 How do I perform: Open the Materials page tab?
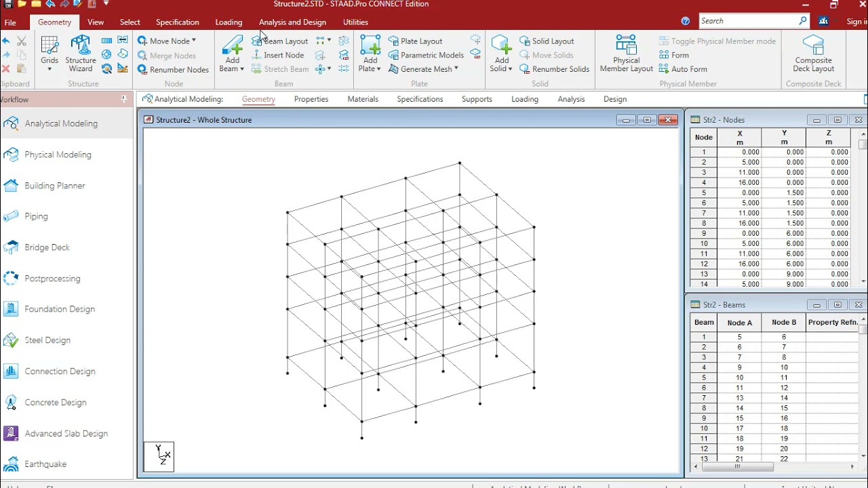click(x=363, y=99)
